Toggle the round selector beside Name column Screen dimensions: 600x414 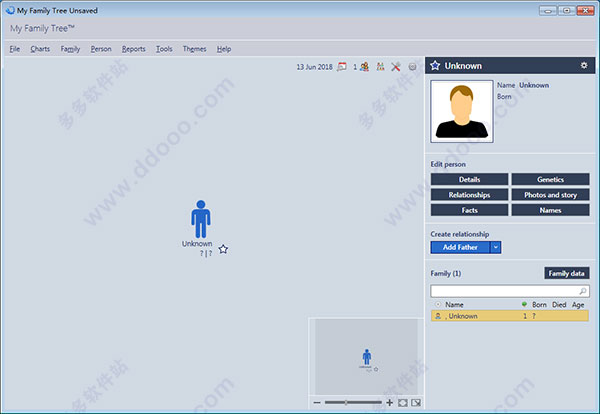pyautogui.click(x=437, y=304)
